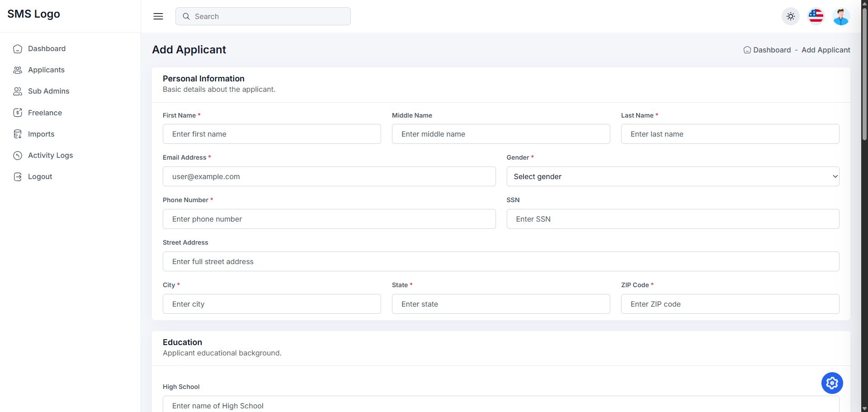Click the Enter SSN field
The image size is (868, 412).
click(673, 219)
